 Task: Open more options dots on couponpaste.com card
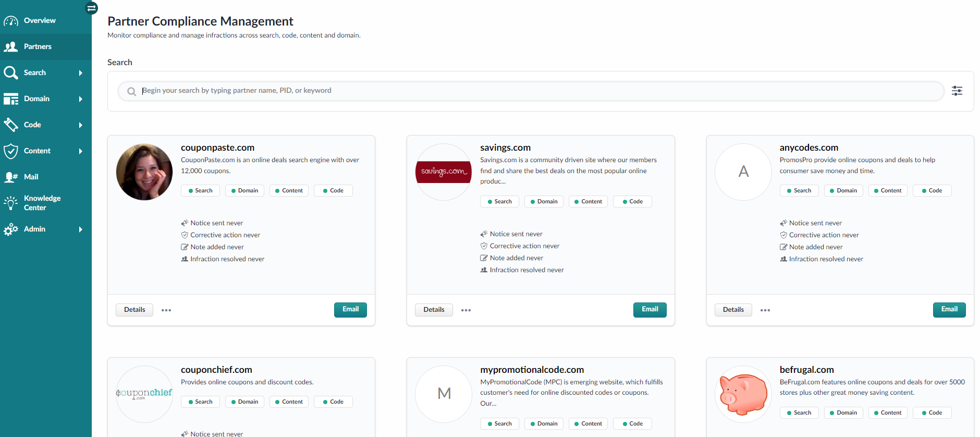click(166, 310)
